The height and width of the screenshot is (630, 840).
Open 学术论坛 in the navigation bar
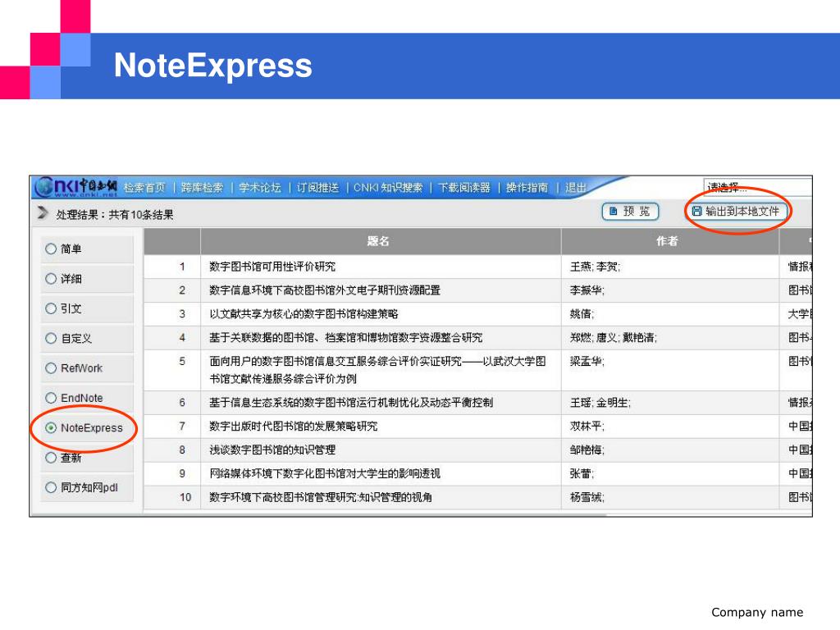tap(260, 188)
